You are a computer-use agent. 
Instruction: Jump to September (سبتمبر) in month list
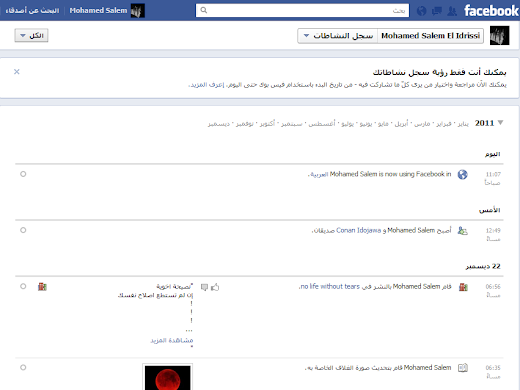click(x=291, y=124)
